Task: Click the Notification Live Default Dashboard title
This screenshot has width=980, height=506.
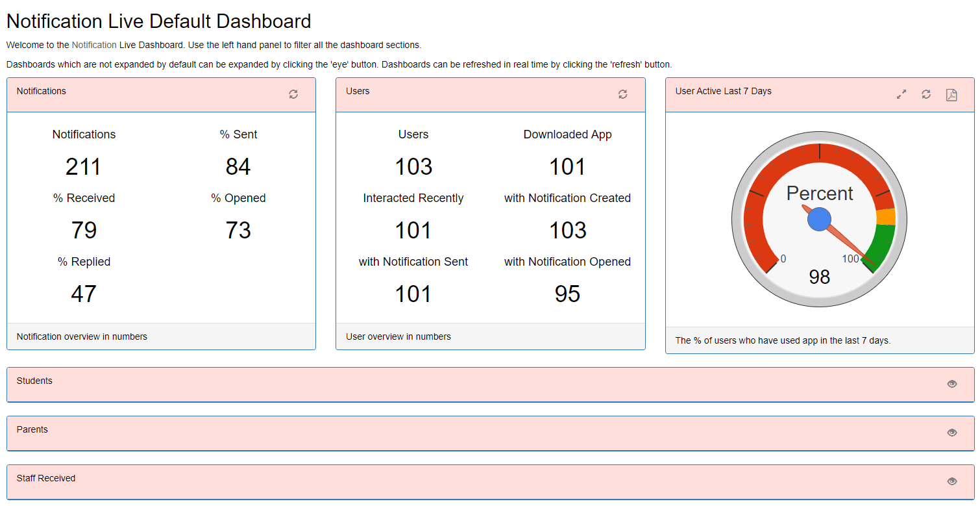Action: click(159, 21)
